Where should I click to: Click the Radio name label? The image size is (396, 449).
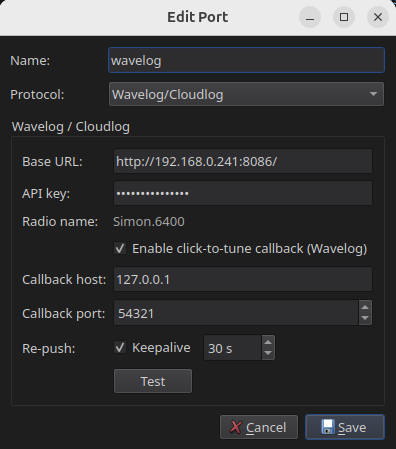[60, 222]
